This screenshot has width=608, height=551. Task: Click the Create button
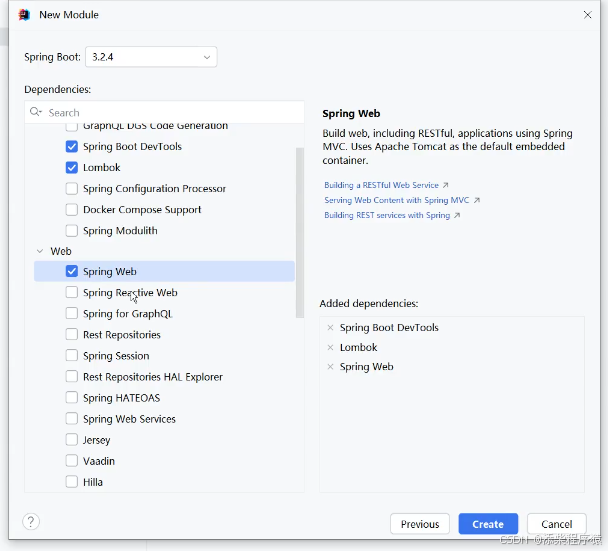488,524
